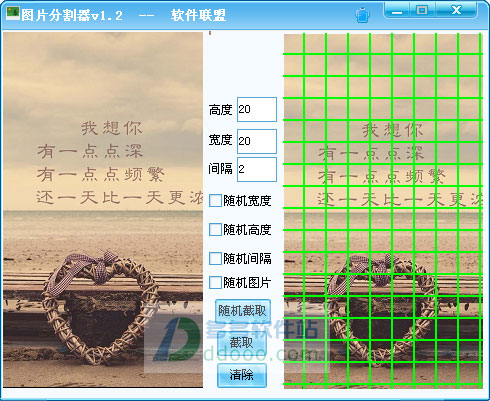Close the 图片分割器 window

tap(456, 10)
